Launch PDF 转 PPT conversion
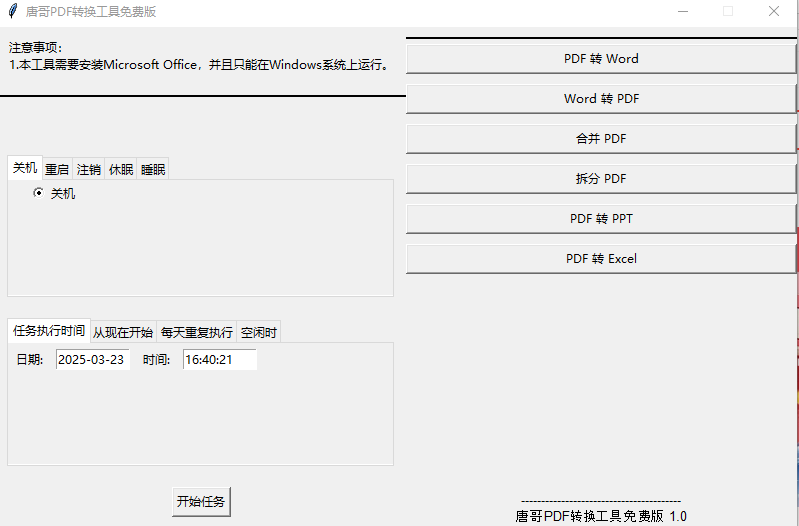799x526 pixels. point(601,219)
